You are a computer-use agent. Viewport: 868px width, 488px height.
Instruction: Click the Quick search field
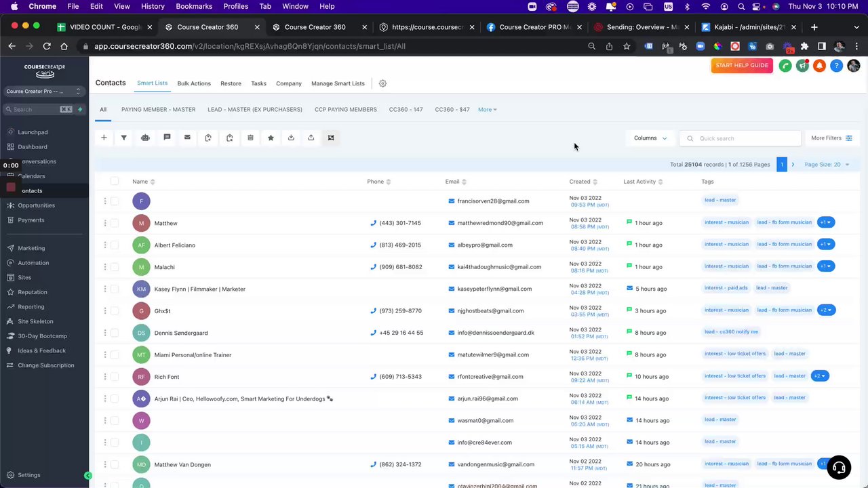coord(740,138)
